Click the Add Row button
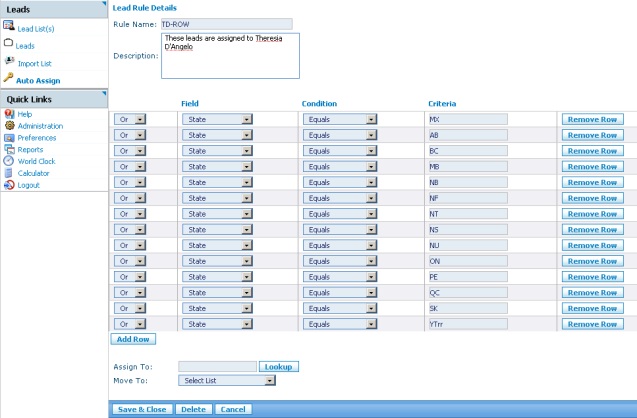This screenshot has height=418, width=637. [133, 339]
